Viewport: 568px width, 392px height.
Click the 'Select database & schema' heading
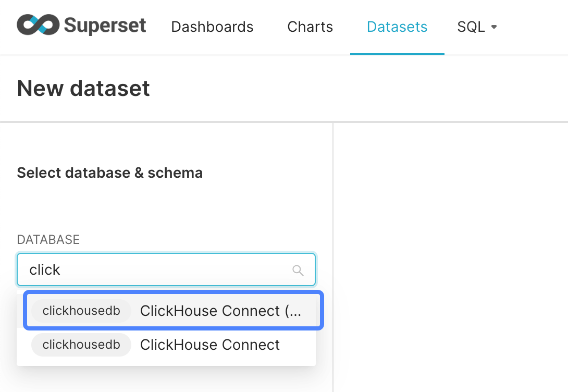[110, 173]
